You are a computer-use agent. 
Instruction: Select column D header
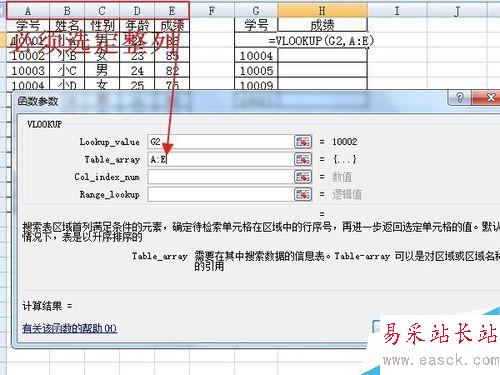137,11
